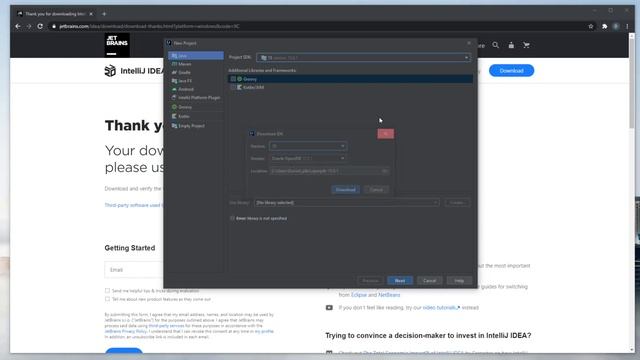The width and height of the screenshot is (640, 360).
Task: Click the Email field under Getting Started
Action: click(x=134, y=270)
